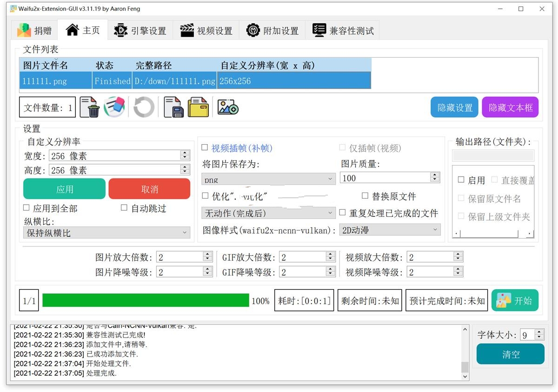
Task: Open the 视频设置 tab
Action: (x=206, y=29)
